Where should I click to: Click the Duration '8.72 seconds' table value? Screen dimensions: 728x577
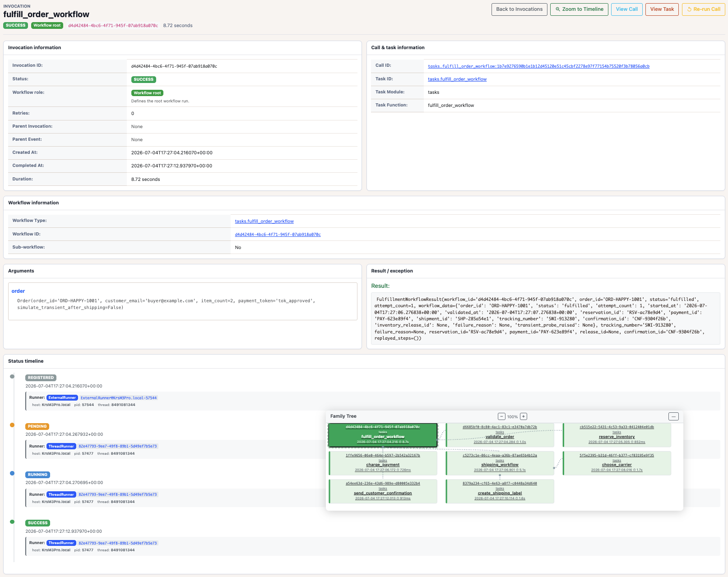pyautogui.click(x=146, y=179)
